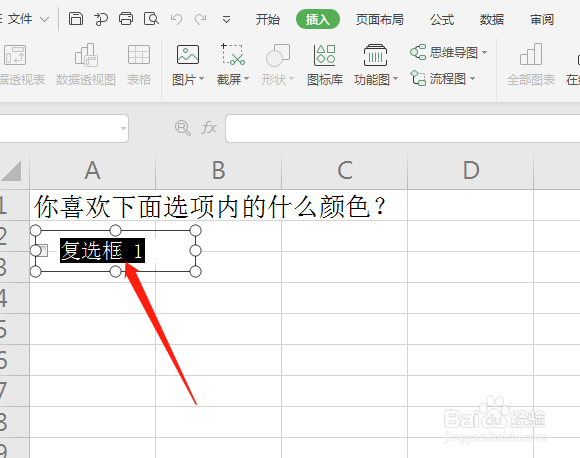Click the Redo arrow
Viewport: 580px width, 458px height.
(x=201, y=19)
